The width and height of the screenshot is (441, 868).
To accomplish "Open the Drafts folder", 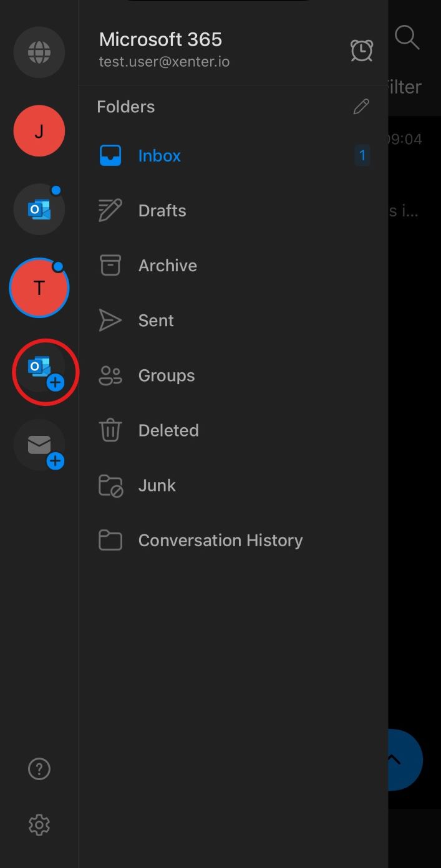I will coord(162,211).
